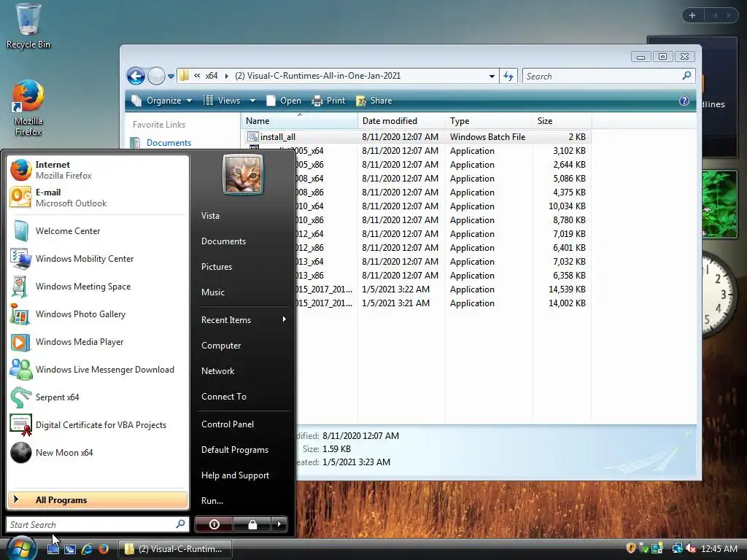Click Explorer Search box
The width and height of the screenshot is (747, 560).
point(609,76)
